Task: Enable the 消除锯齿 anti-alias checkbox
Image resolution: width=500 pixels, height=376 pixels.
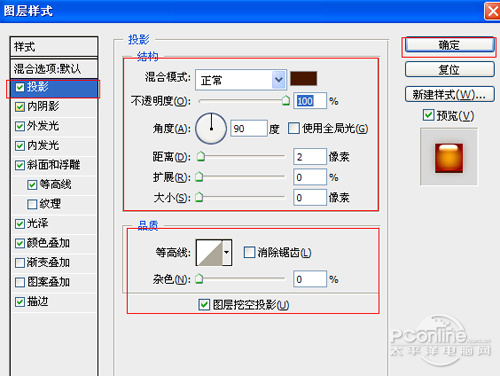Action: [x=249, y=252]
